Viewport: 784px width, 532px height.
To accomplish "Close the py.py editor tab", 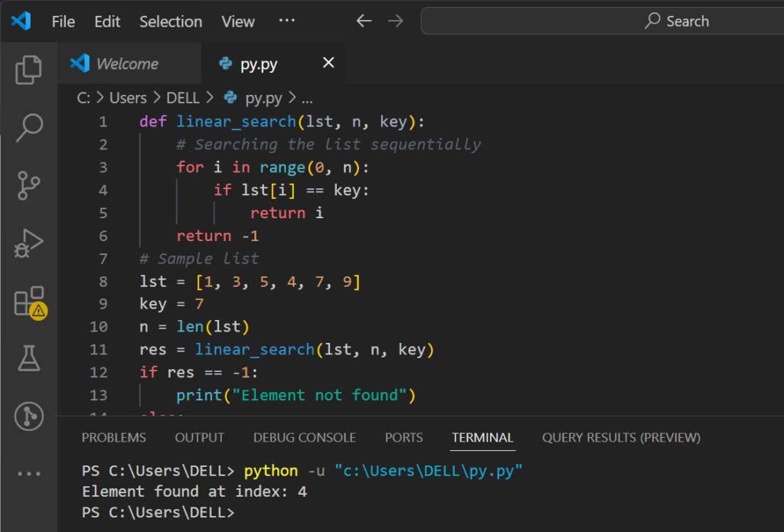I will click(328, 63).
